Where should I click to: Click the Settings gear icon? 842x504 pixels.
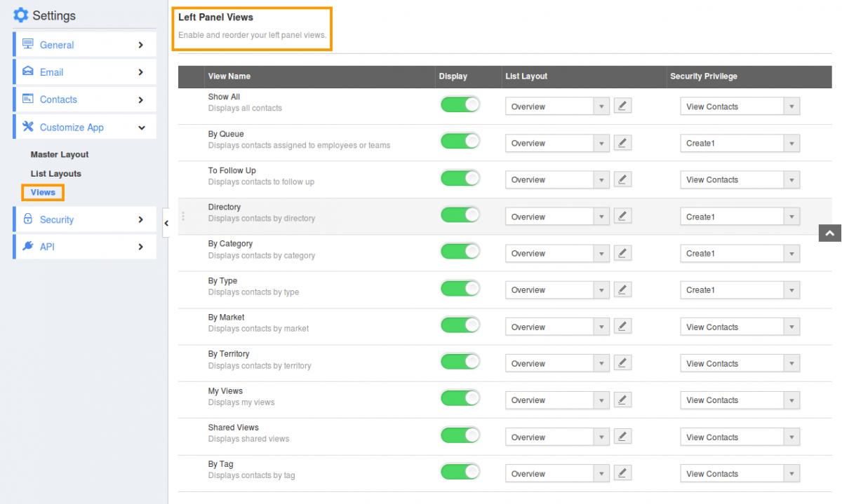click(x=21, y=15)
